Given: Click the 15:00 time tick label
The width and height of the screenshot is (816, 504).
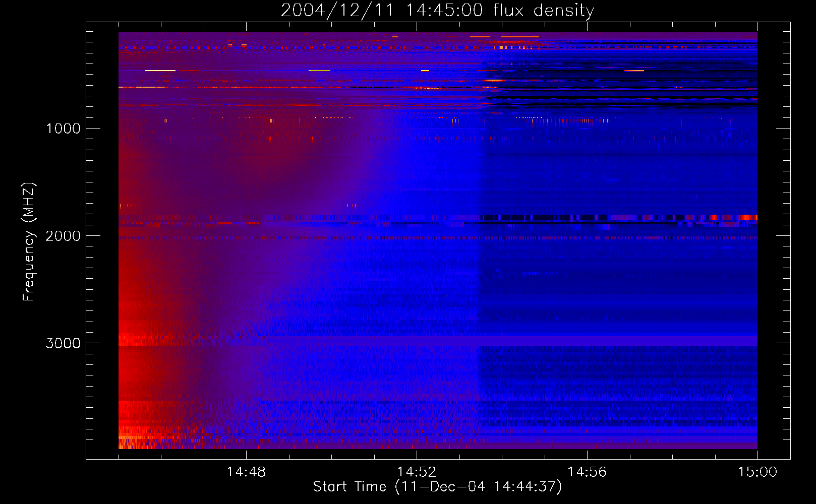Looking at the screenshot, I should pos(757,472).
